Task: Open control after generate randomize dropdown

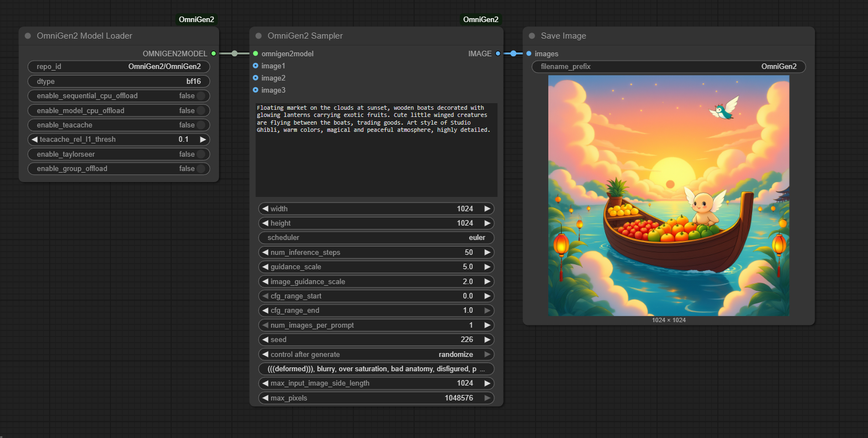Action: [376, 354]
